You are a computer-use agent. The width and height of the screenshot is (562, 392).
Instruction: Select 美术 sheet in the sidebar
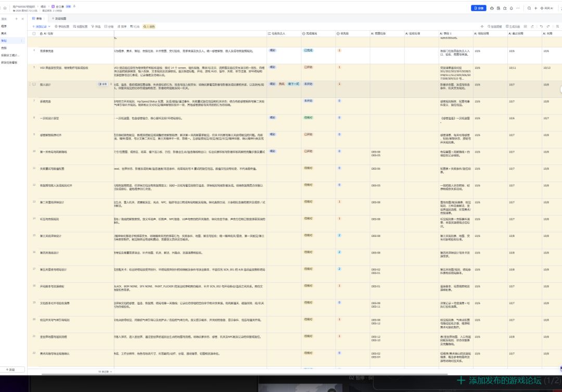click(4, 33)
